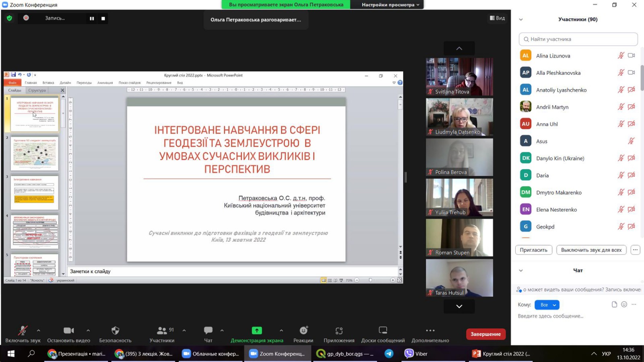Click the green Share Screen icon

tap(257, 331)
